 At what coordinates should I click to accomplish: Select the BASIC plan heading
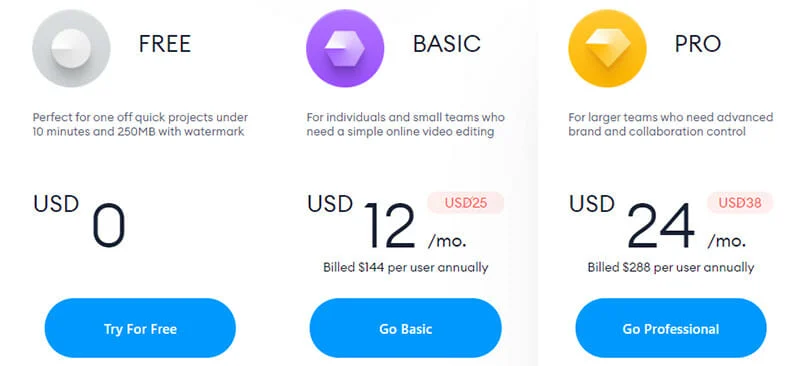pos(446,44)
